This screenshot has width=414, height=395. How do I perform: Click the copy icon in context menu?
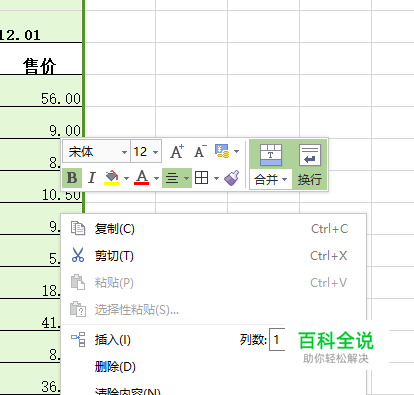[x=78, y=229]
